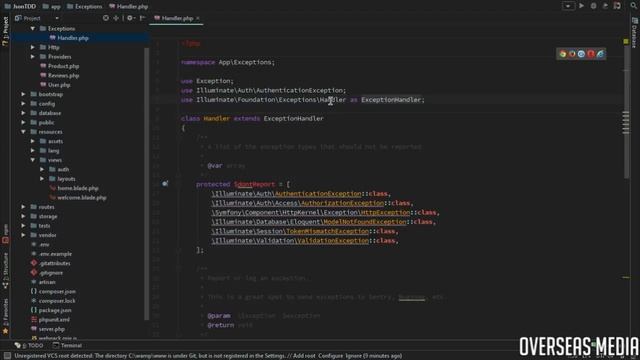Screen dimensions: 640x360
Task: Open Structure tool window side tab
Action: (5, 270)
